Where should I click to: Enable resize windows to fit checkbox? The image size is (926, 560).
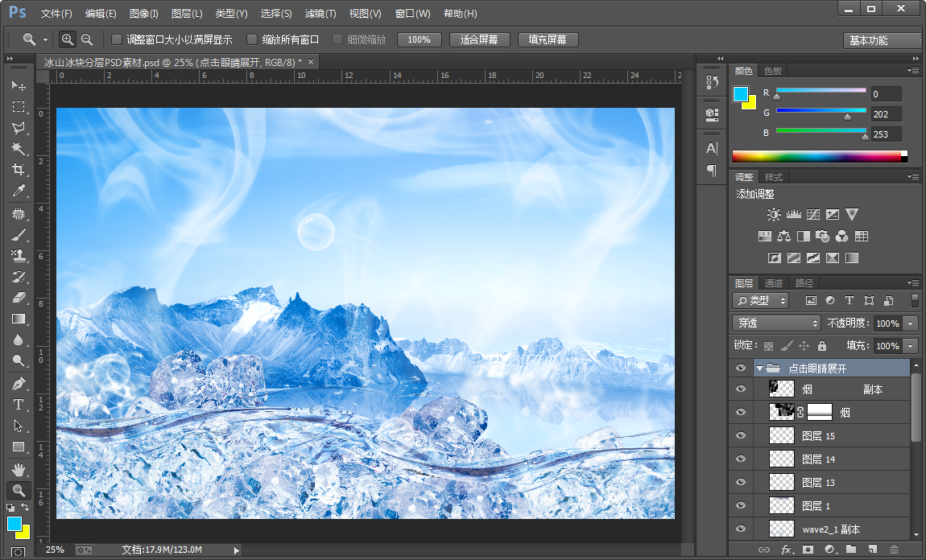pyautogui.click(x=117, y=39)
